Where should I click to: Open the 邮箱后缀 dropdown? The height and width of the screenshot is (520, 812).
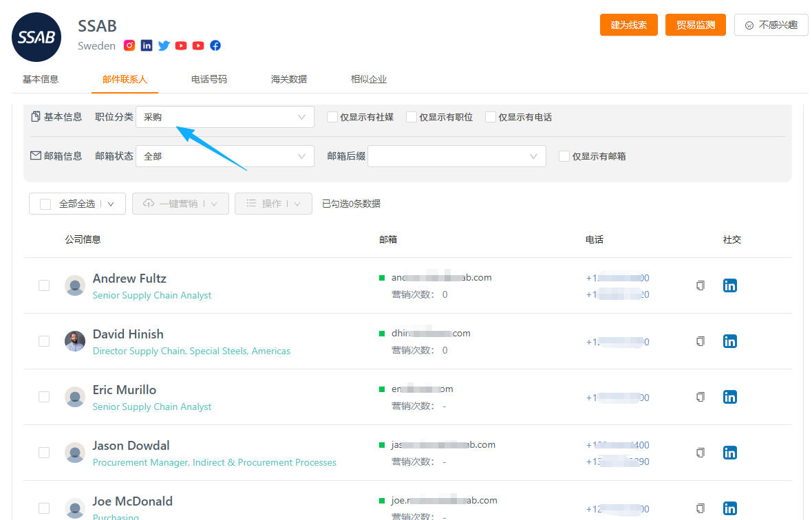[457, 156]
